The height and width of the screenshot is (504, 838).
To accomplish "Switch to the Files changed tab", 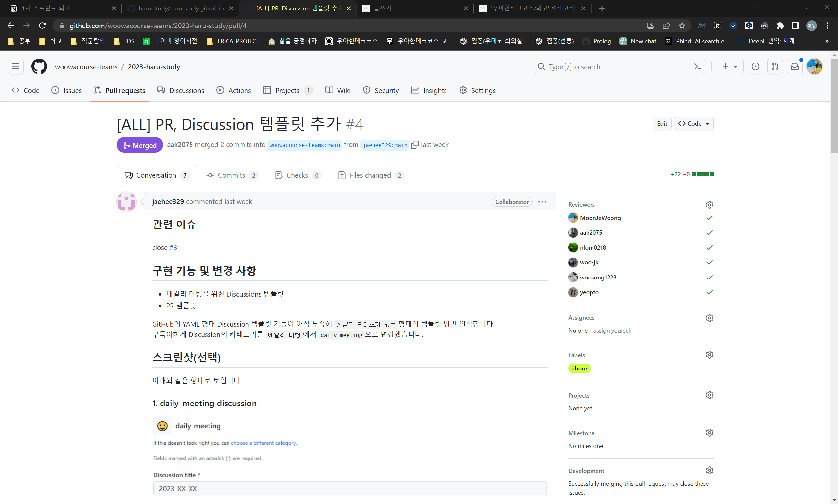I will [x=371, y=175].
